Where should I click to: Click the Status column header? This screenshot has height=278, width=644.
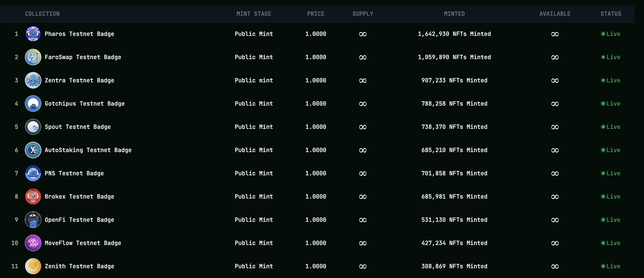(611, 14)
